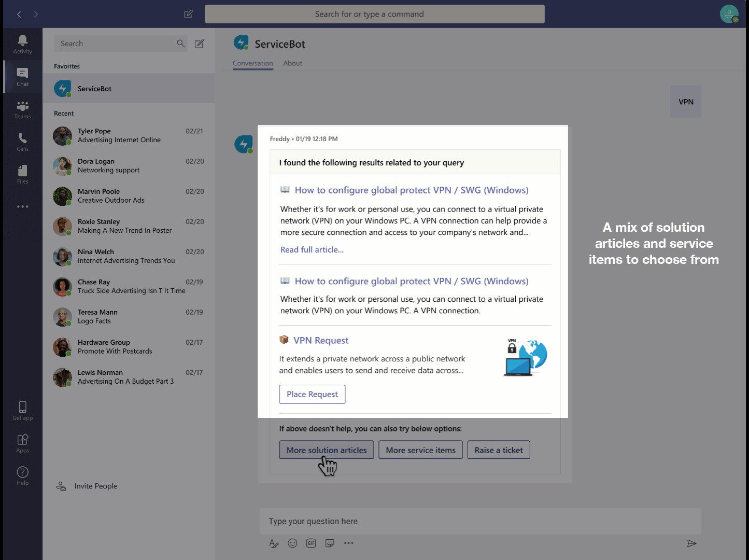Click More service items button
This screenshot has width=749, height=560.
420,450
